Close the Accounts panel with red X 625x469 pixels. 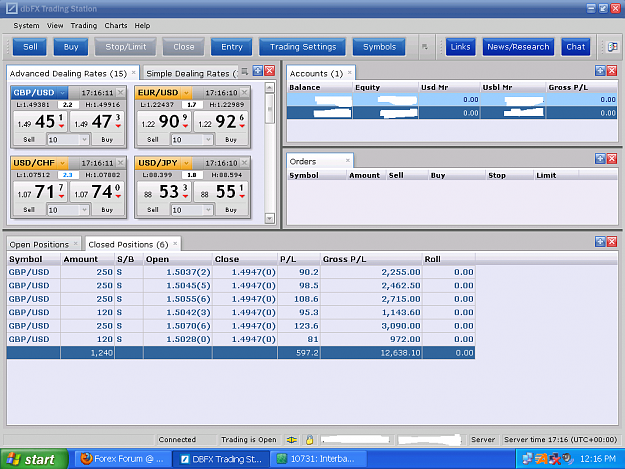(x=612, y=71)
